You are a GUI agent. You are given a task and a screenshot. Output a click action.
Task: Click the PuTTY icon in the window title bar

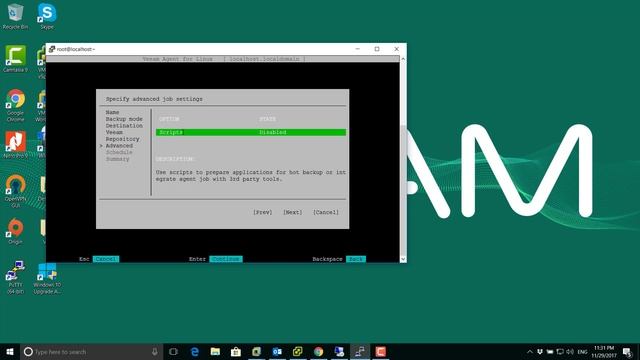coord(52,49)
